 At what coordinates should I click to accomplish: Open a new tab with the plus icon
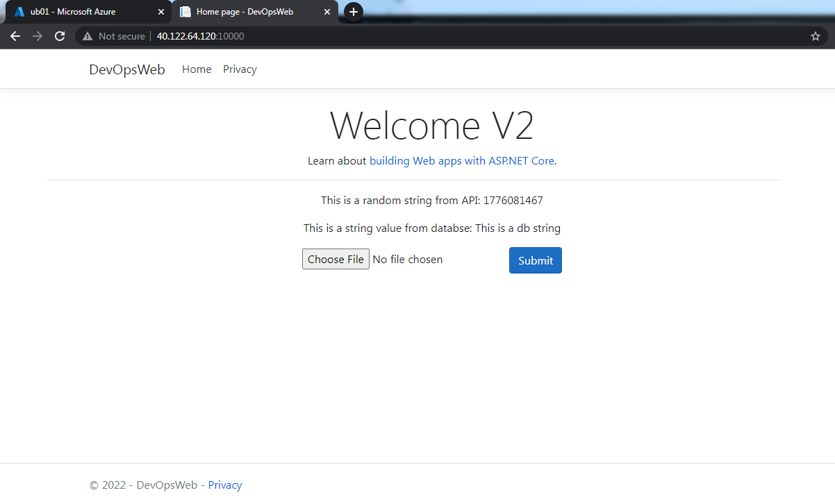point(354,12)
